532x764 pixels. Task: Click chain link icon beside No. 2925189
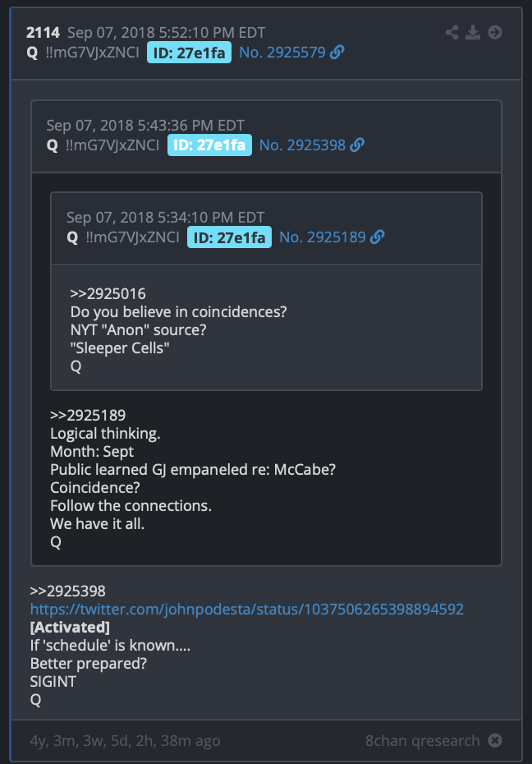point(377,237)
